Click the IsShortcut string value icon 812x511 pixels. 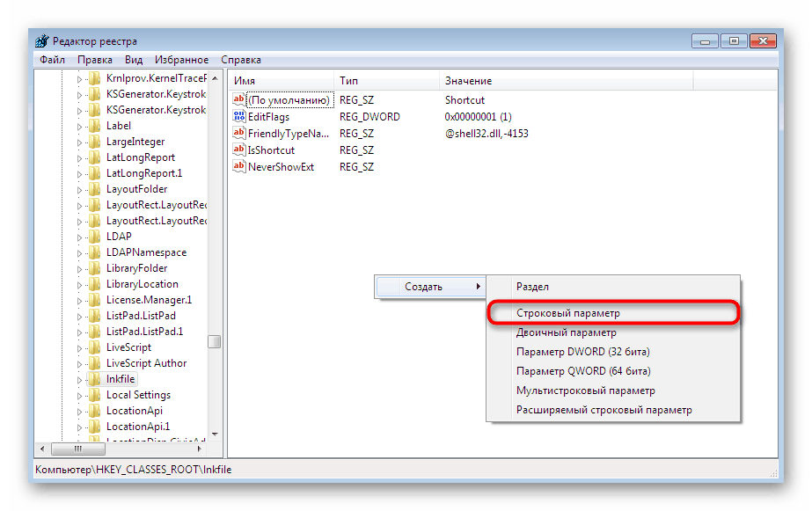point(239,150)
